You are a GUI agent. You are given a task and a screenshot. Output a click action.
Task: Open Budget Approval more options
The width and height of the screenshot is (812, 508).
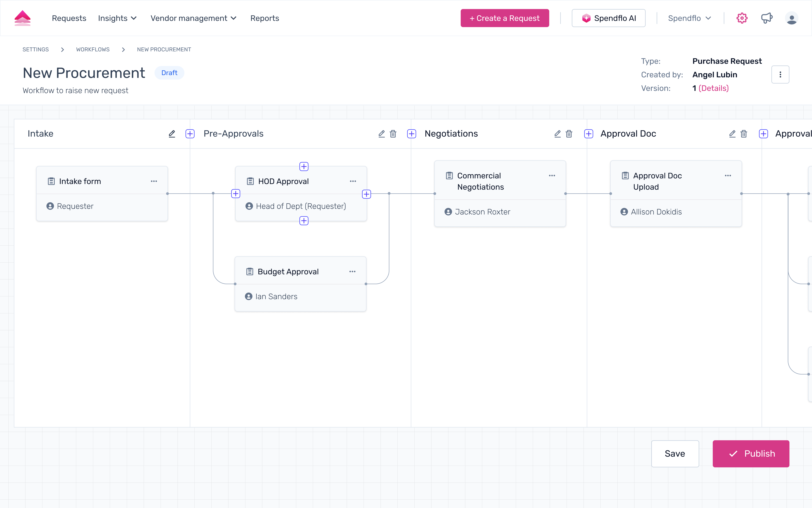(352, 271)
